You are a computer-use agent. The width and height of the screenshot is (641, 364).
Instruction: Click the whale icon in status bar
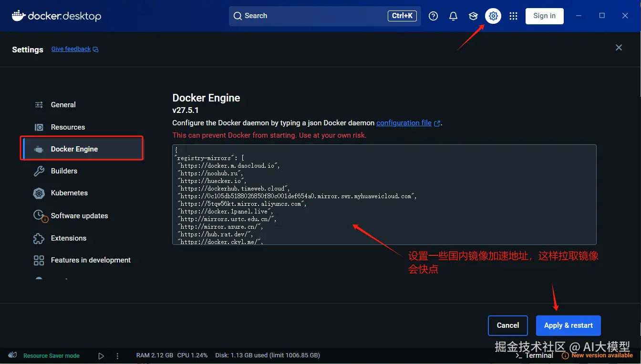point(12,355)
